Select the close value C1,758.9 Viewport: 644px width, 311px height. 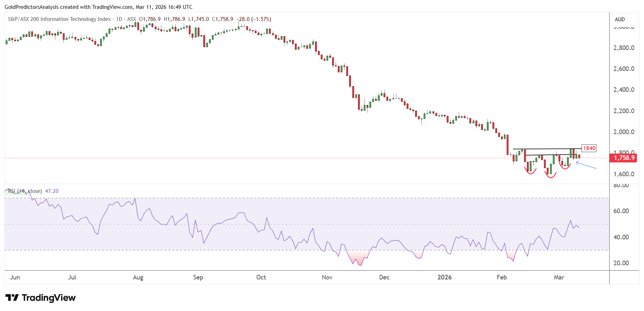[222, 19]
